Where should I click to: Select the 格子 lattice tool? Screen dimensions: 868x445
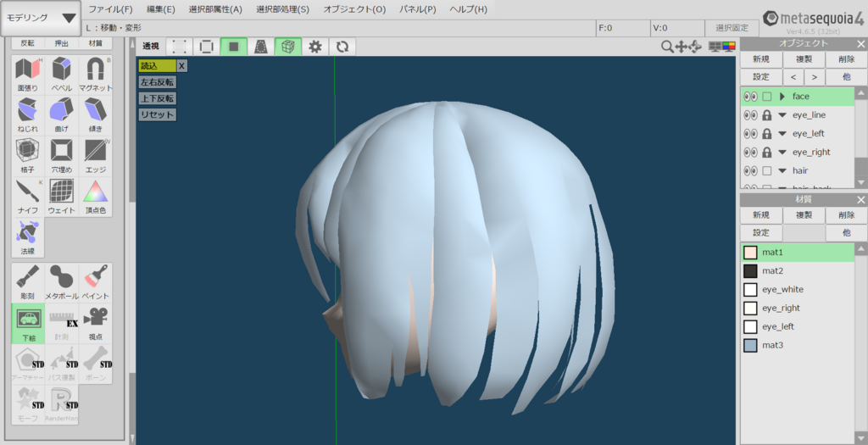[x=27, y=156]
